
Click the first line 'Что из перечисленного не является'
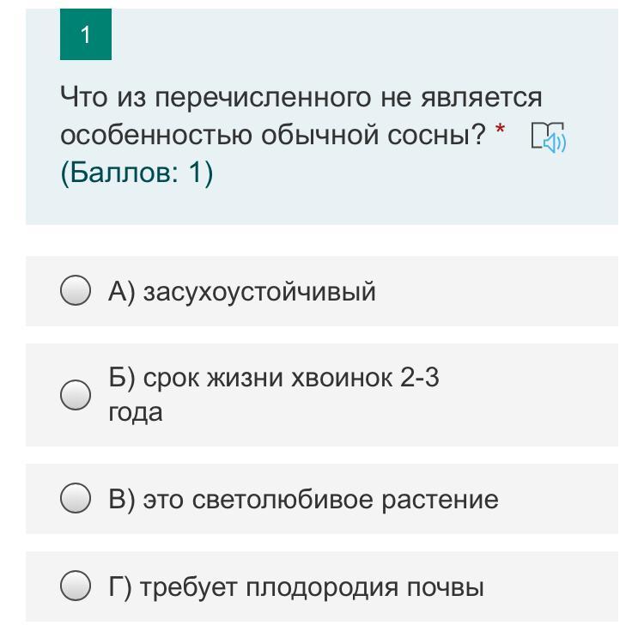[301, 97]
